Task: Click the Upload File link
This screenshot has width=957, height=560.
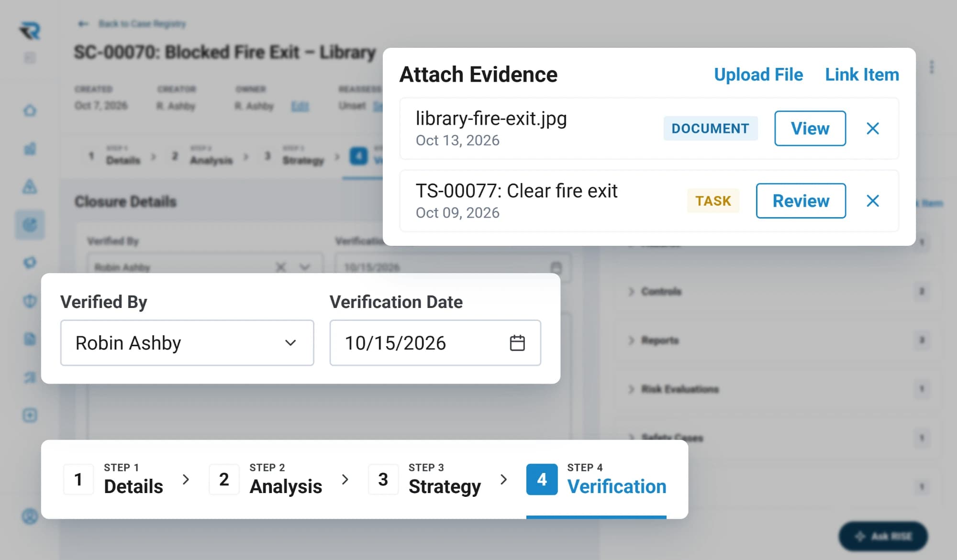Action: point(758,75)
